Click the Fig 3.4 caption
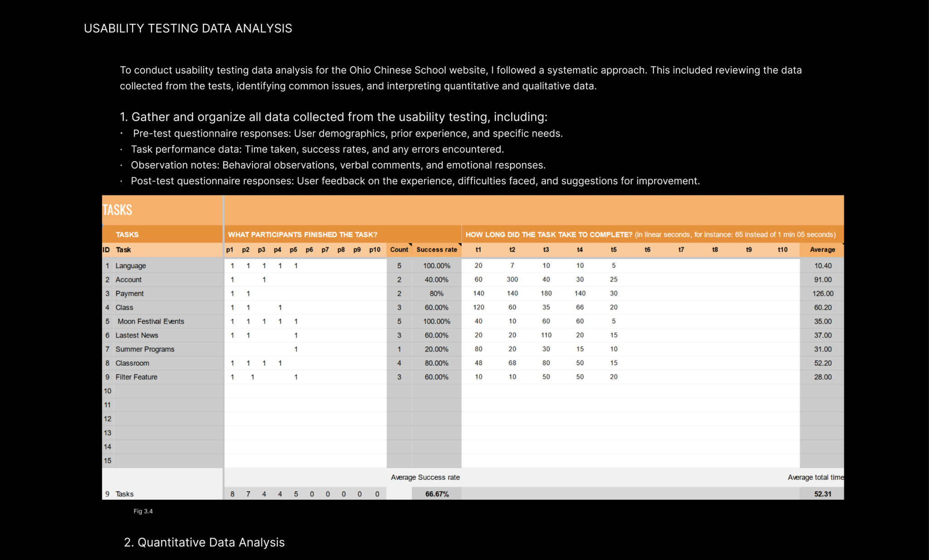929x560 pixels. point(143,511)
